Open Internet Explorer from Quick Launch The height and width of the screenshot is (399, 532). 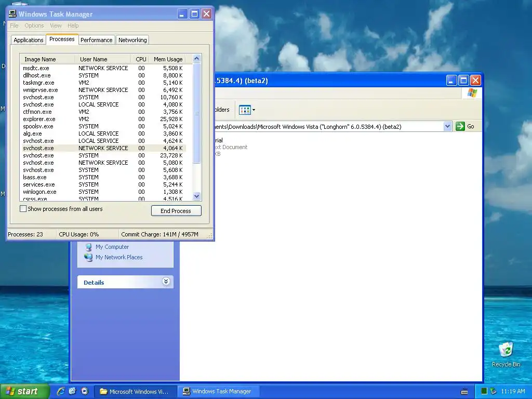[x=61, y=391]
